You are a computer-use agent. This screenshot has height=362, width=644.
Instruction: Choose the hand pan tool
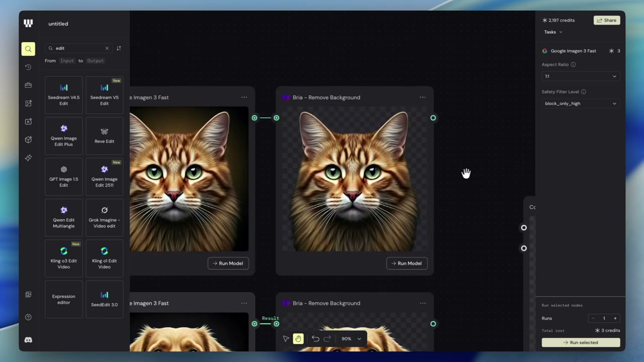click(x=298, y=339)
